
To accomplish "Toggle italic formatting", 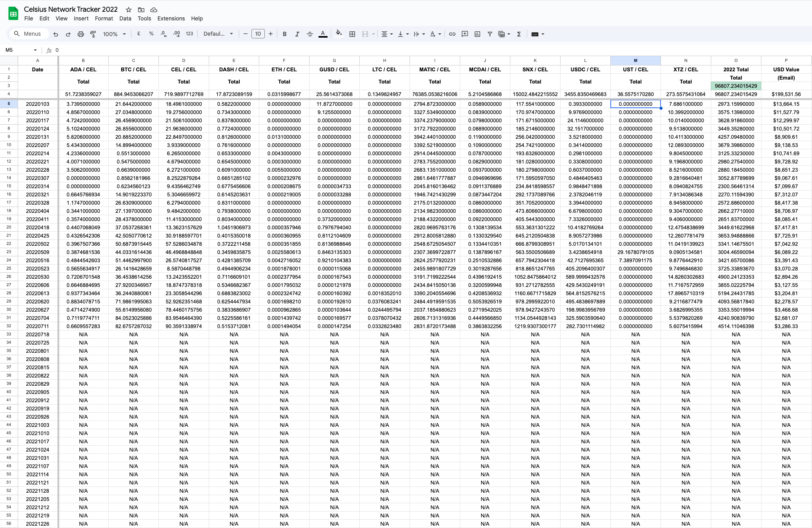I will coord(297,34).
